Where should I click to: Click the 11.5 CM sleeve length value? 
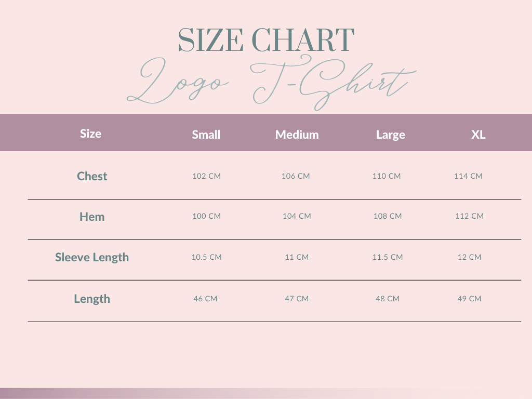388,257
